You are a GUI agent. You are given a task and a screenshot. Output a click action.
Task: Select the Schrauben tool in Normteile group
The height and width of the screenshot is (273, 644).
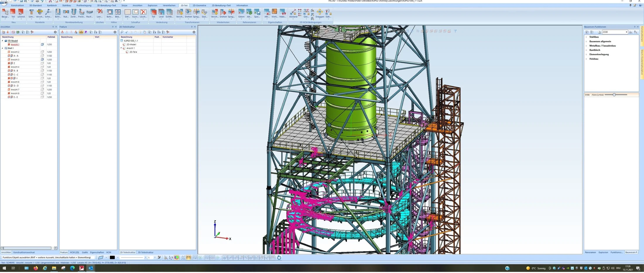[31, 13]
